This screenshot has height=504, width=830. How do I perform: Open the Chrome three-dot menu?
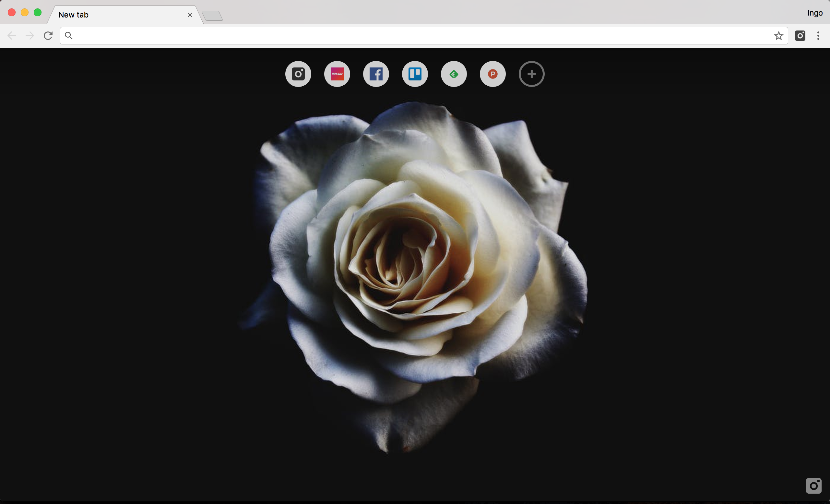coord(818,36)
